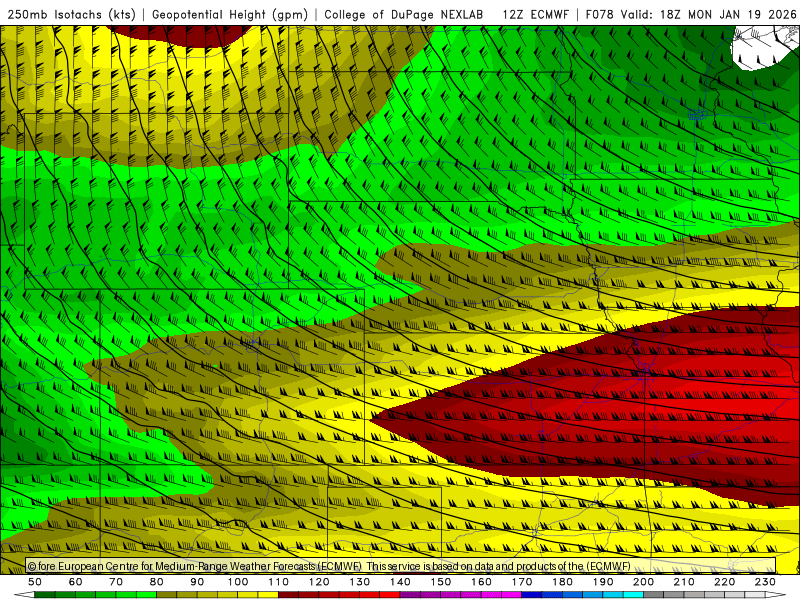Click the 190 label on the color scale
Viewport: 800px width, 600px height.
(603, 582)
